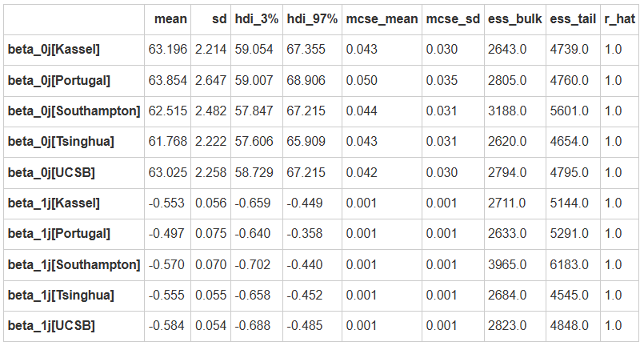The width and height of the screenshot is (644, 346).
Task: Click the mcse_mean column header
Action: (382, 19)
